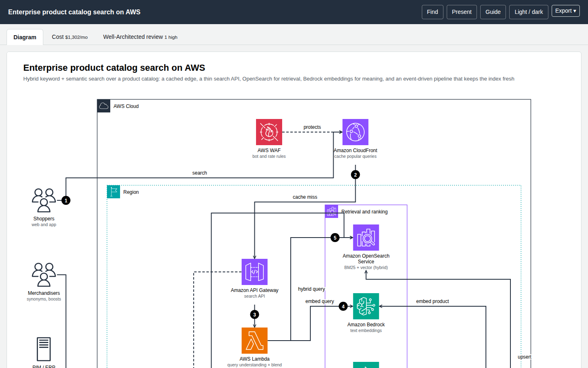The width and height of the screenshot is (588, 368).
Task: Select the Amazon API Gateway icon
Action: [254, 272]
